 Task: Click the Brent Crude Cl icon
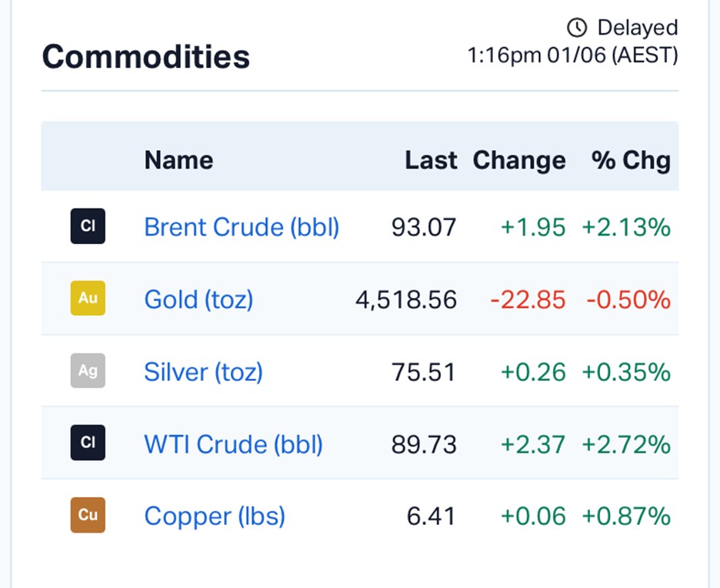[88, 226]
